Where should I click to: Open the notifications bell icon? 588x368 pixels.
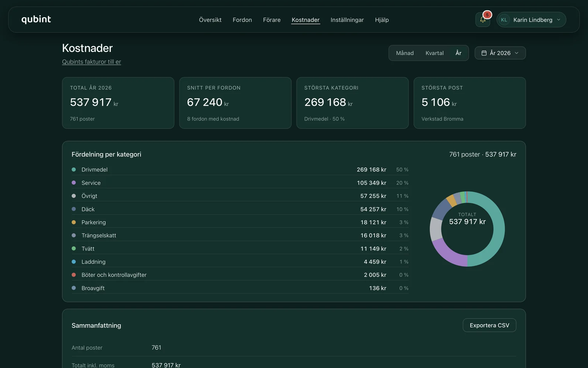click(x=483, y=20)
